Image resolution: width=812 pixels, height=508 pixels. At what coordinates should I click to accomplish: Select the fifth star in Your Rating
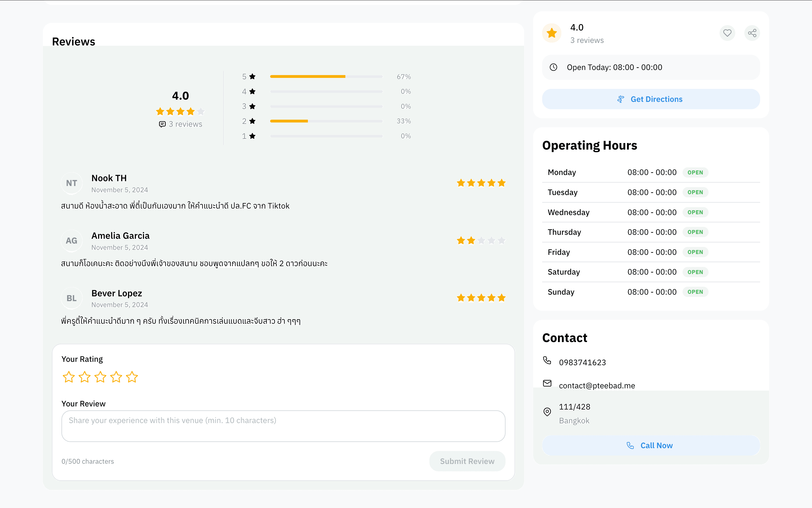[132, 377]
